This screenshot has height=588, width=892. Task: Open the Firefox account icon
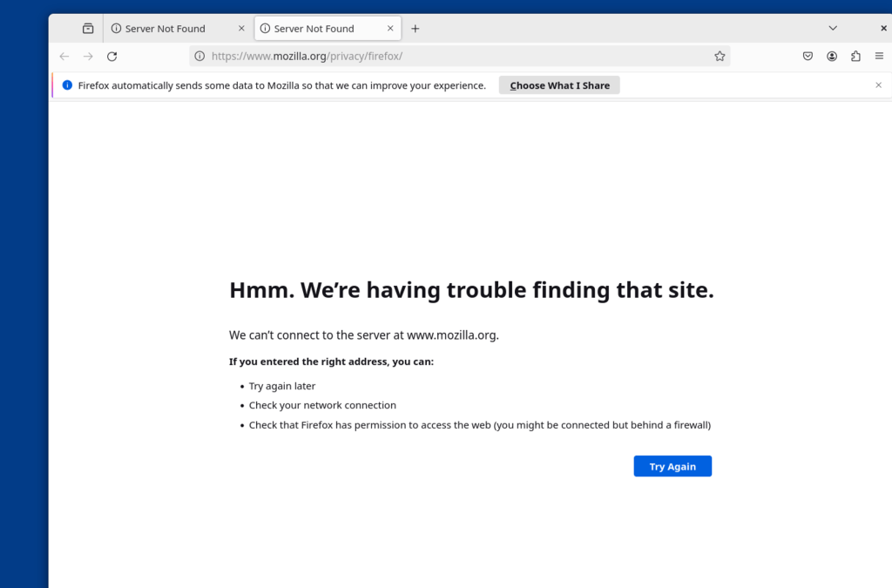point(832,57)
